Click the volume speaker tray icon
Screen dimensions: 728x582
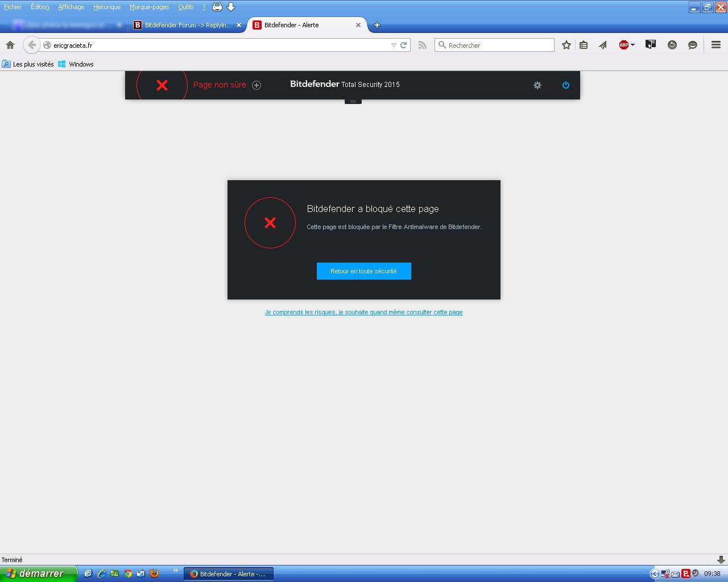pos(695,573)
